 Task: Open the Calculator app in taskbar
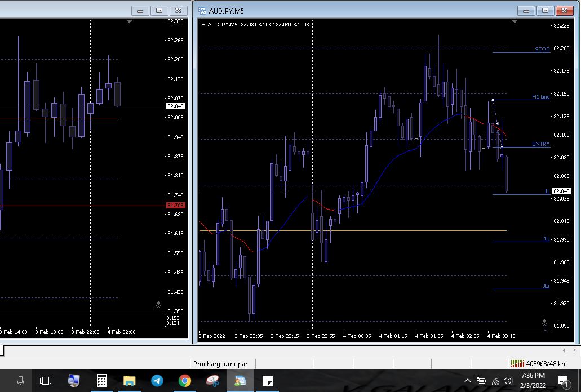(x=102, y=381)
